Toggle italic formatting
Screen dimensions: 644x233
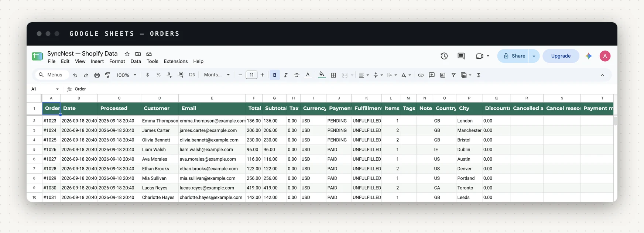tap(285, 75)
